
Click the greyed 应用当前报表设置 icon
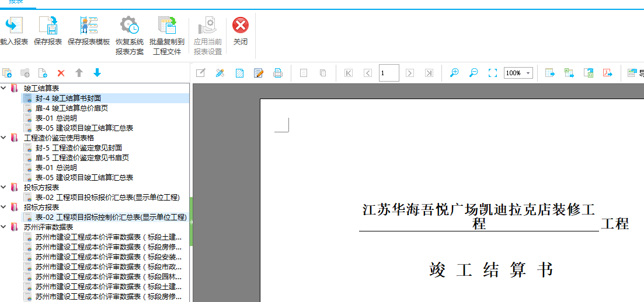pyautogui.click(x=208, y=25)
